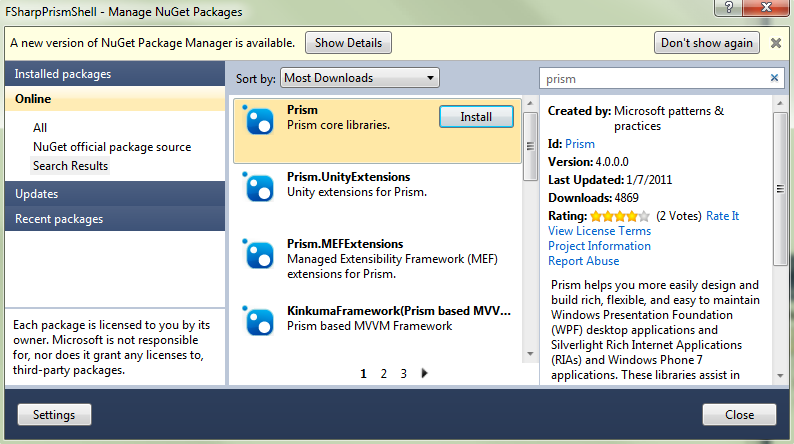
Task: Open the Settings dialog
Action: [x=54, y=415]
